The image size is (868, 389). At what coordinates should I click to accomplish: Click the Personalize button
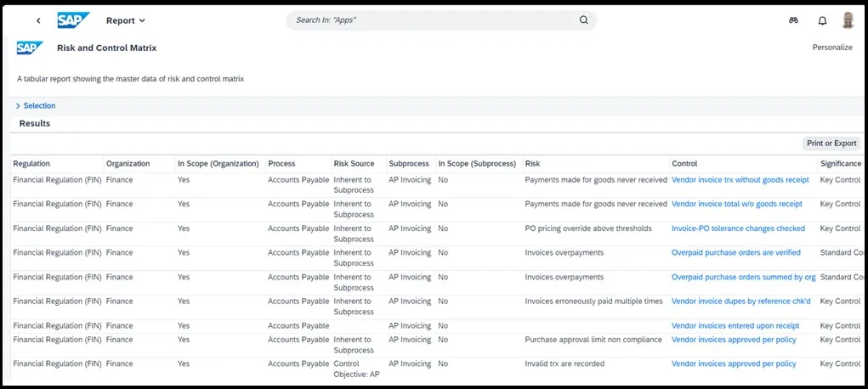pyautogui.click(x=831, y=48)
